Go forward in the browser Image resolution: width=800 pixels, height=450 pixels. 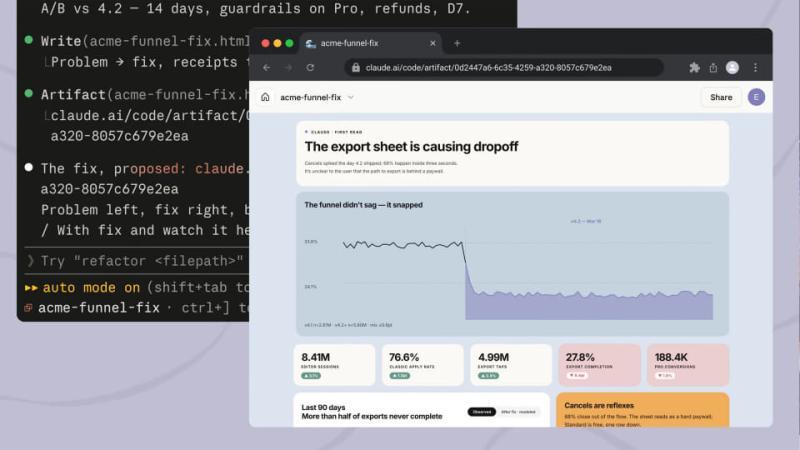288,67
